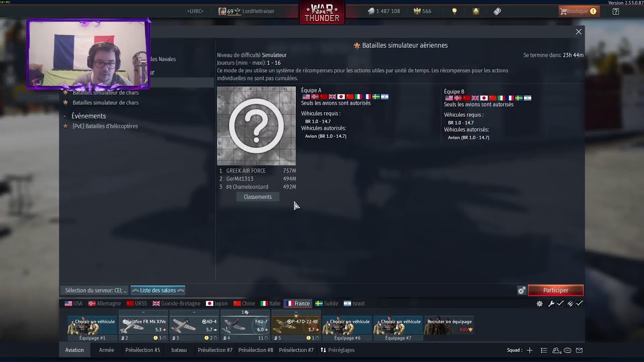644x362 pixels.
Task: Recruit a new crew for 800 eagles
Action: (x=449, y=326)
